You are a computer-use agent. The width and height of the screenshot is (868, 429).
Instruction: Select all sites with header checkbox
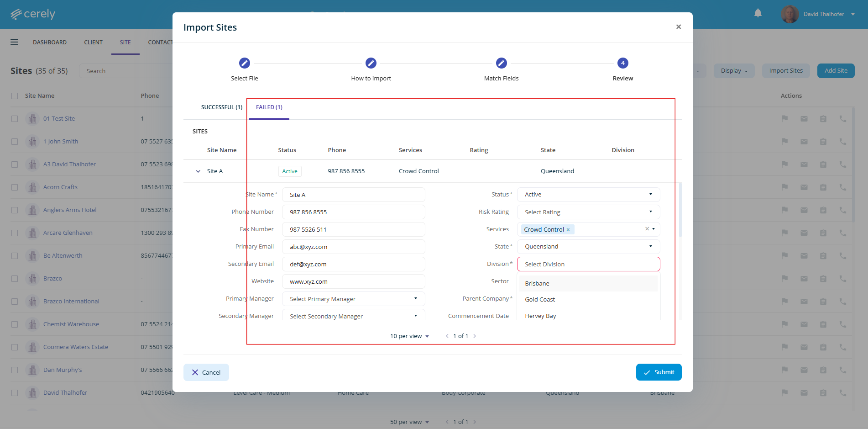tap(15, 96)
